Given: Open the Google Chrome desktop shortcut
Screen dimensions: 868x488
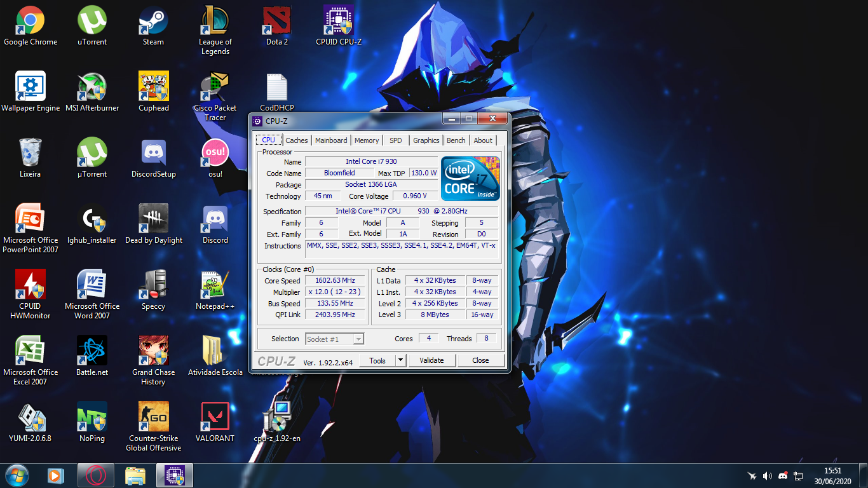Looking at the screenshot, I should tap(31, 27).
